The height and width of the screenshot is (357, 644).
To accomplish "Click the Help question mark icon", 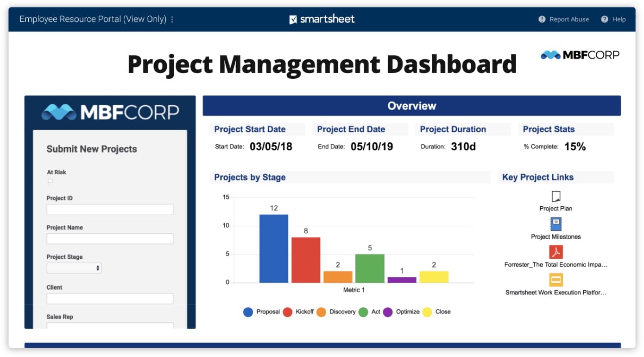I will click(x=605, y=19).
